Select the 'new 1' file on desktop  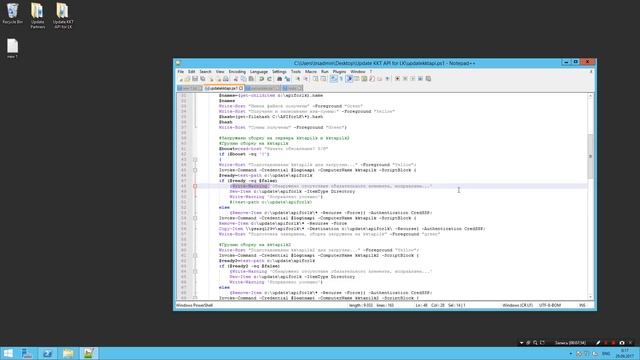pyautogui.click(x=13, y=49)
